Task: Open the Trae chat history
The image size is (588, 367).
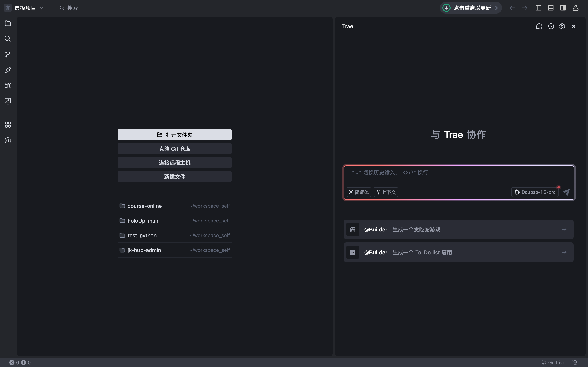Action: [551, 26]
